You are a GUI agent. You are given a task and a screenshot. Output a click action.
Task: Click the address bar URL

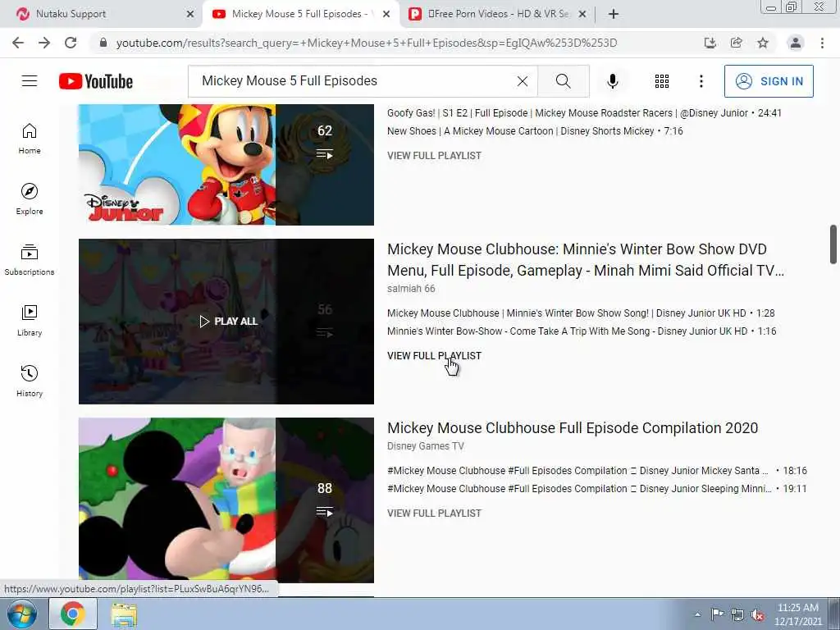[367, 43]
